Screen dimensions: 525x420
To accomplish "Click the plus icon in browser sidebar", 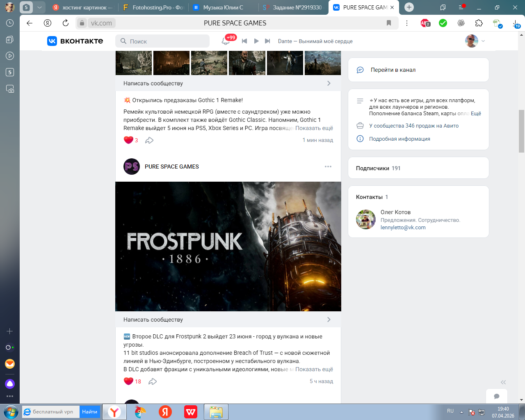I will coord(10,331).
